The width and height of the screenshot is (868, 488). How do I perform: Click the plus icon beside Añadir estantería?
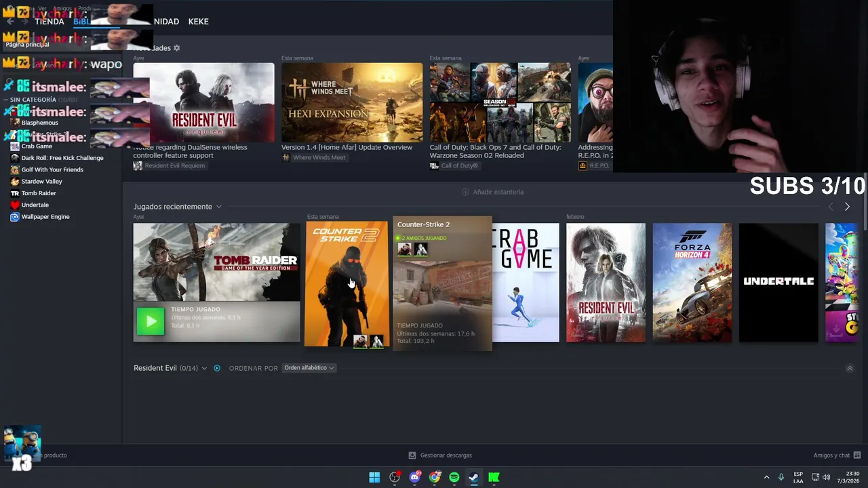[465, 192]
